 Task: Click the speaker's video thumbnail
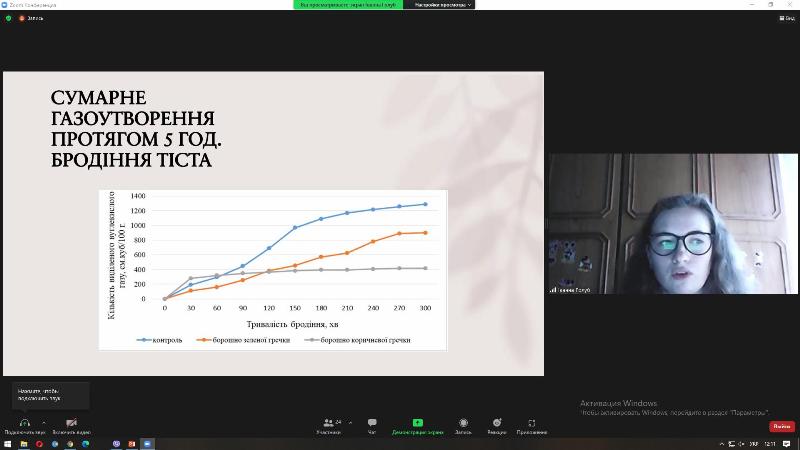click(673, 223)
